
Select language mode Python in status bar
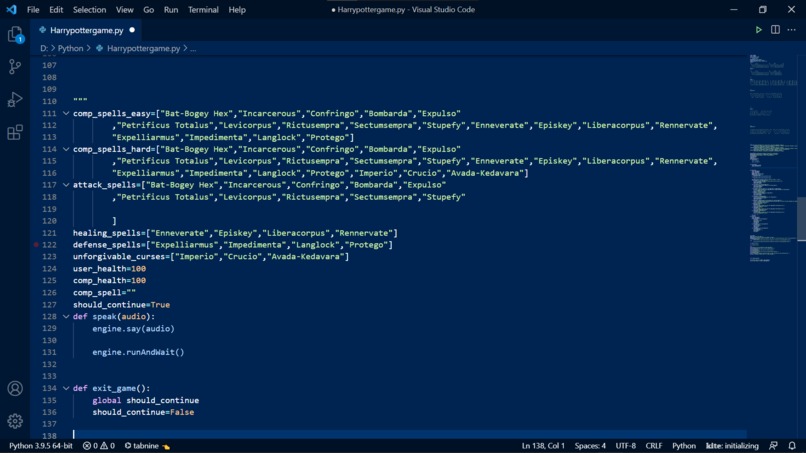[684, 446]
